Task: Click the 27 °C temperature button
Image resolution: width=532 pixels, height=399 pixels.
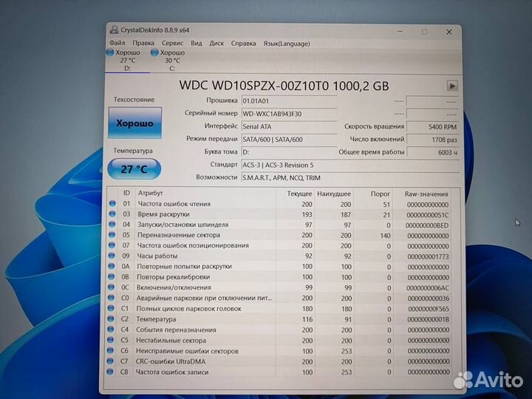Action: 134,168
